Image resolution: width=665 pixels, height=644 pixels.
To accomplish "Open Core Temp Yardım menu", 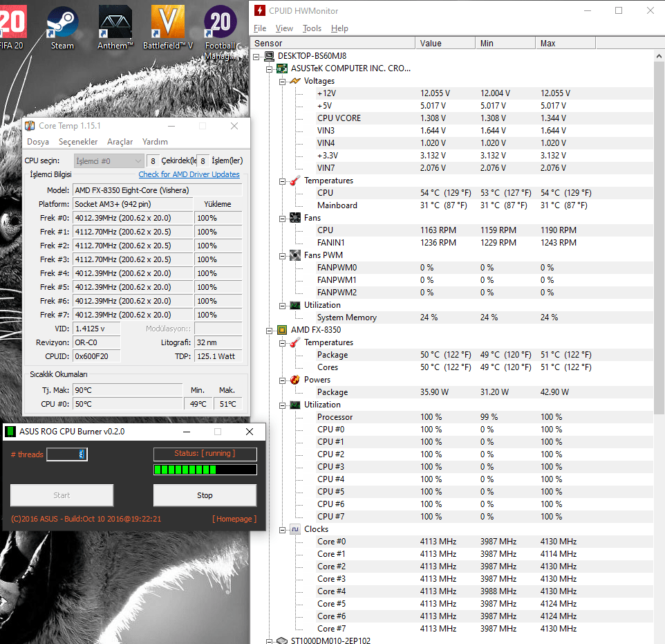I will click(155, 141).
